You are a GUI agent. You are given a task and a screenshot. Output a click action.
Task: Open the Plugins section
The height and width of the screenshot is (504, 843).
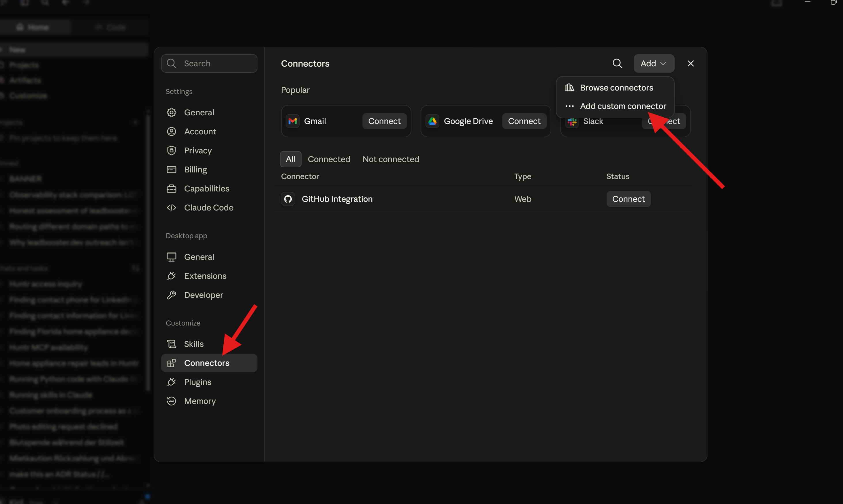[209, 382]
